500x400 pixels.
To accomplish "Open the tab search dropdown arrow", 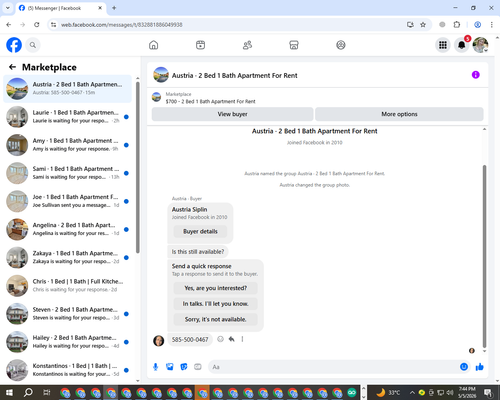I will coord(8,8).
